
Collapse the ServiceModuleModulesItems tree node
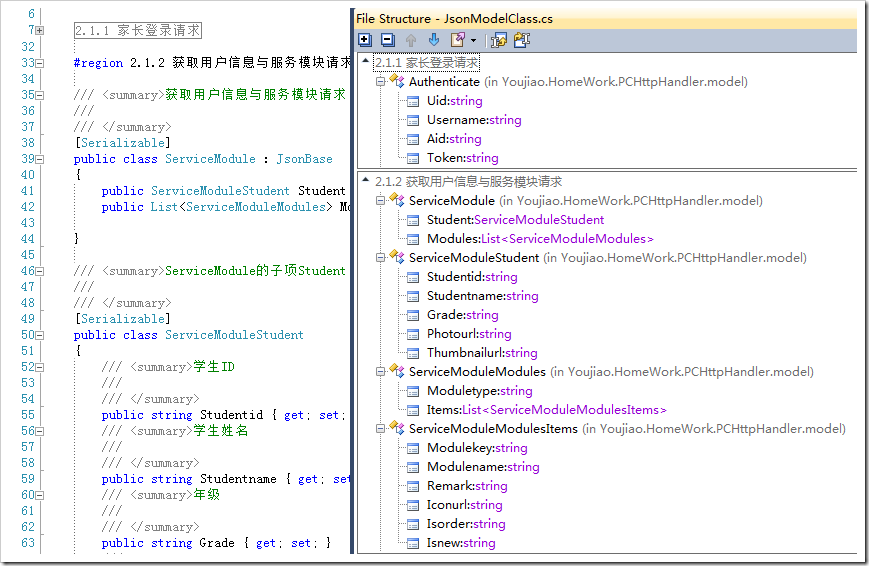pyautogui.click(x=381, y=429)
